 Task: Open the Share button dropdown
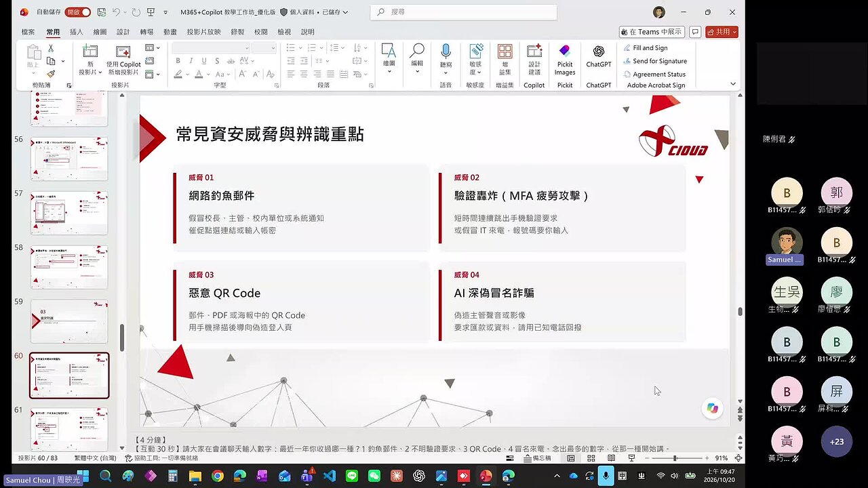pos(734,32)
